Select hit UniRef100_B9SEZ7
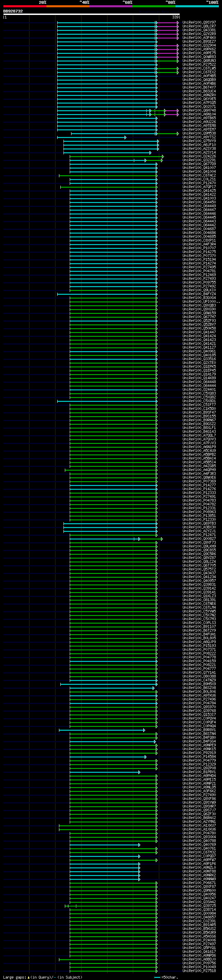Screen dimensions: 222x980 [x=199, y=41]
